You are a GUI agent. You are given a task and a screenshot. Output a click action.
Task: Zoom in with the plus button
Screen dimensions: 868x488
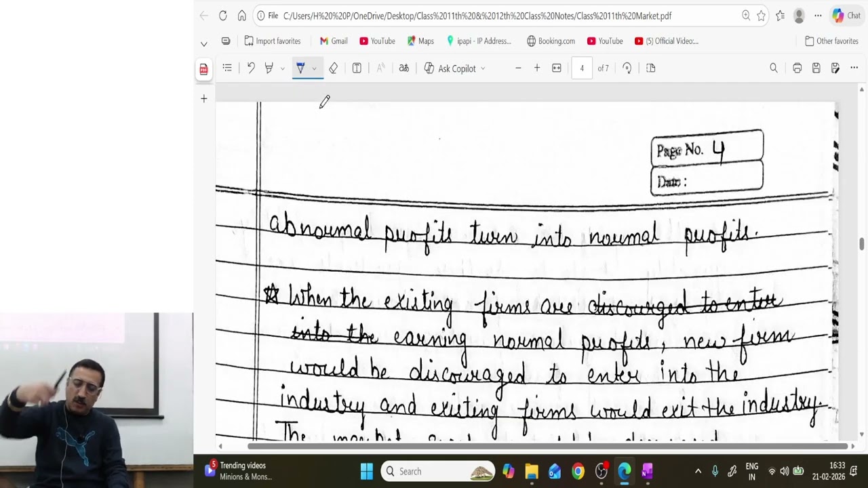click(x=537, y=68)
